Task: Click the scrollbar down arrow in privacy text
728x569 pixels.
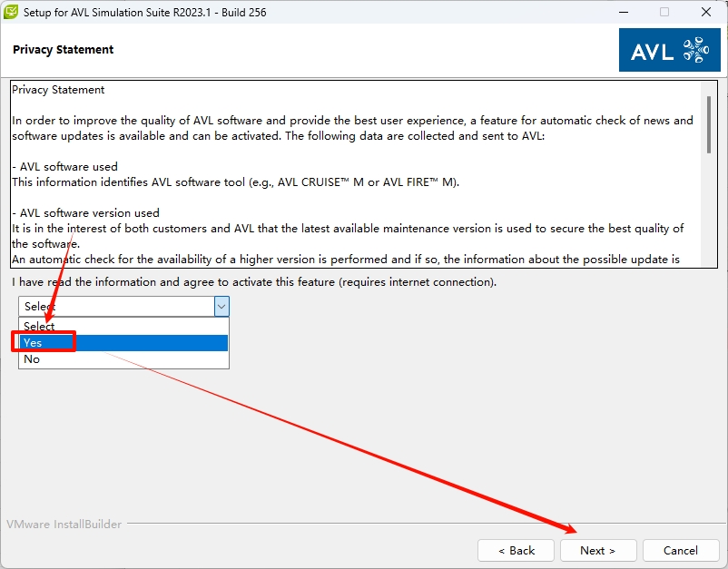Action: [x=710, y=259]
